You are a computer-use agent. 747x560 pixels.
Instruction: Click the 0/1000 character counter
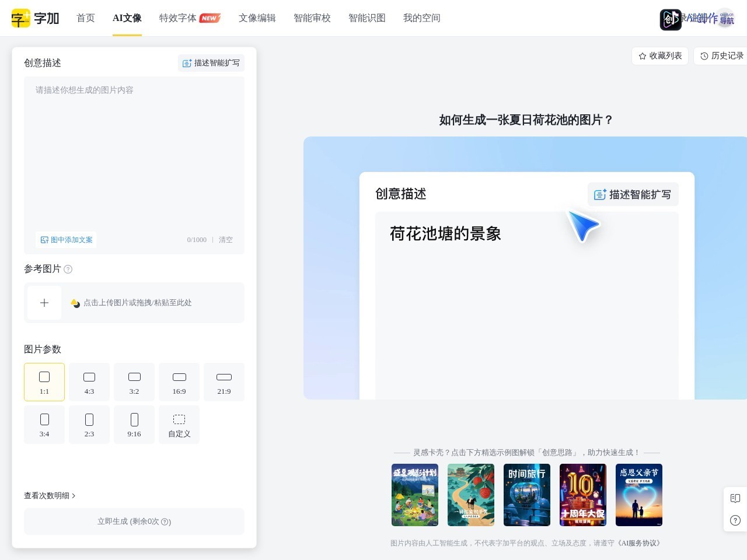(x=197, y=240)
